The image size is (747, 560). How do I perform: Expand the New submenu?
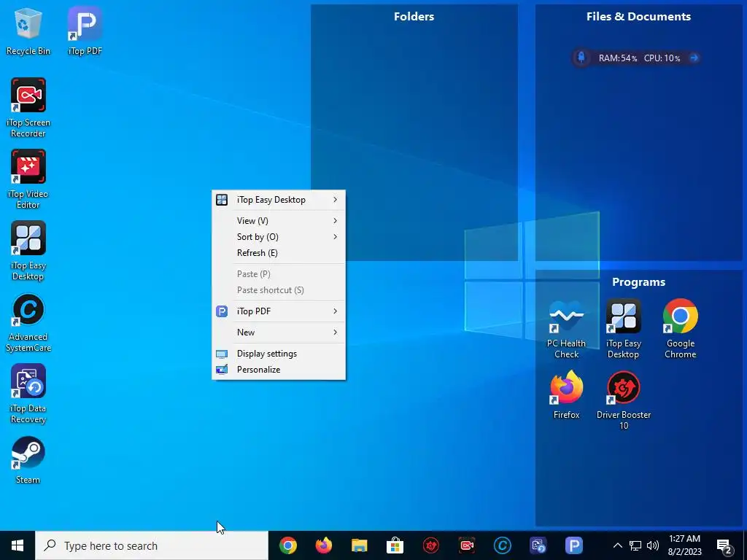tap(279, 332)
